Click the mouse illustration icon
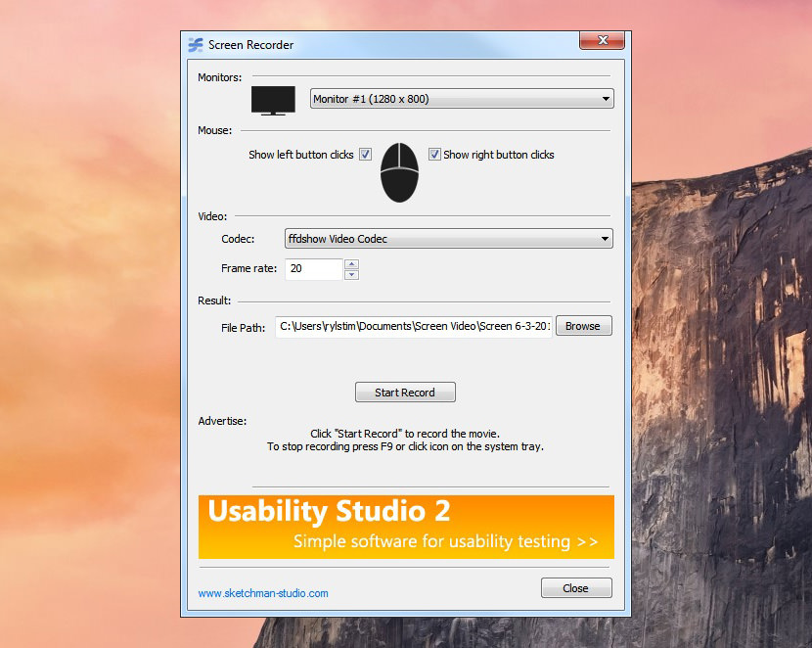Image resolution: width=812 pixels, height=648 pixels. click(399, 172)
